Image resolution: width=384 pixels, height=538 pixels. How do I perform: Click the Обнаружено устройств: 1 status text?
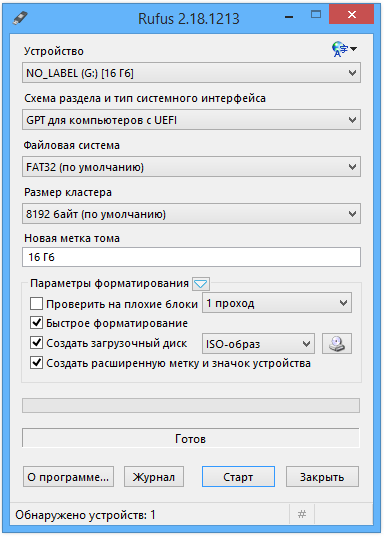tap(85, 515)
